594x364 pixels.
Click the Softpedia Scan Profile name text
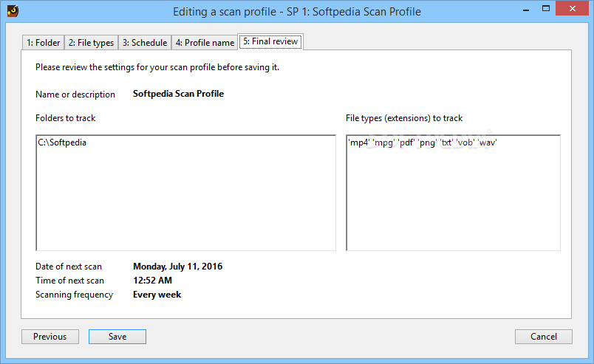tap(178, 94)
